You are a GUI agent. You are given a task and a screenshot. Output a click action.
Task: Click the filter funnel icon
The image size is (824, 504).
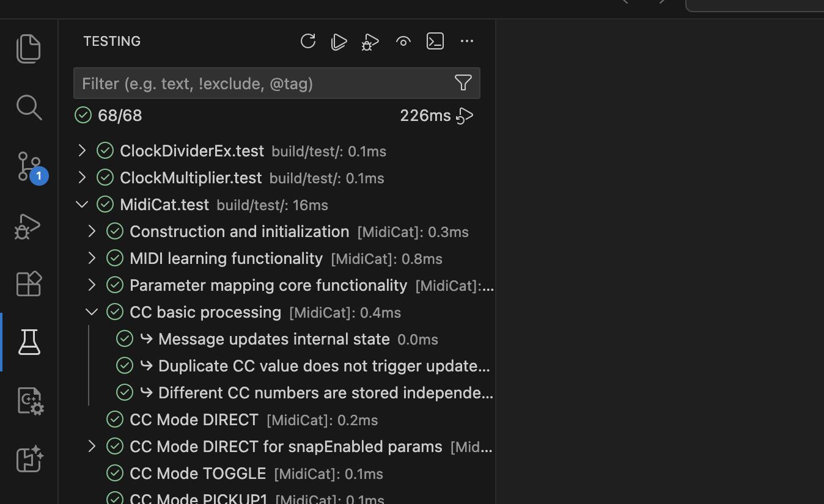coord(463,83)
